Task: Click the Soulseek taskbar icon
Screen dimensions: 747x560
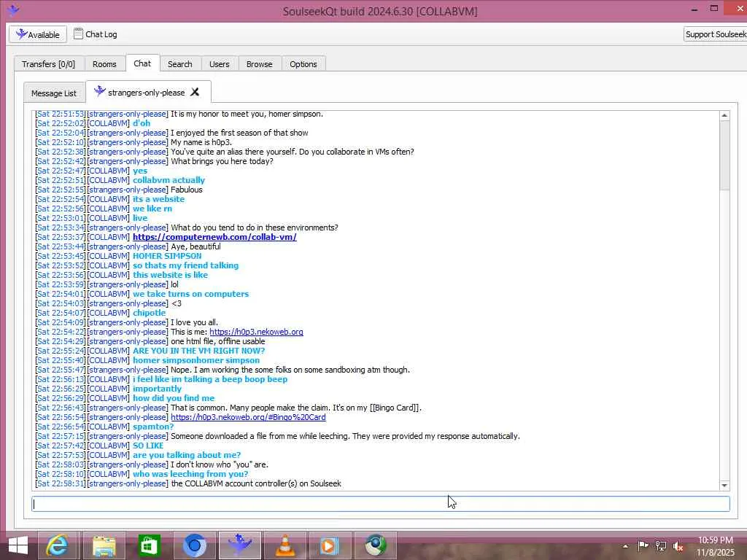Action: click(x=239, y=545)
